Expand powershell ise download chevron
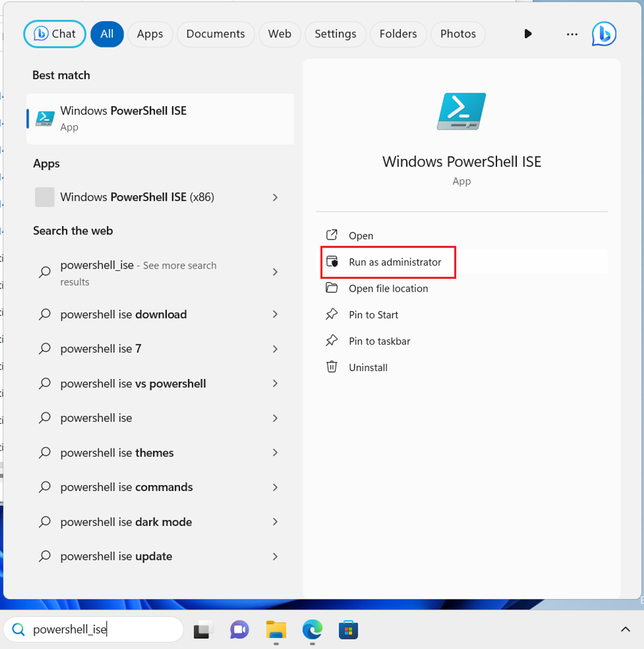 pos(275,314)
